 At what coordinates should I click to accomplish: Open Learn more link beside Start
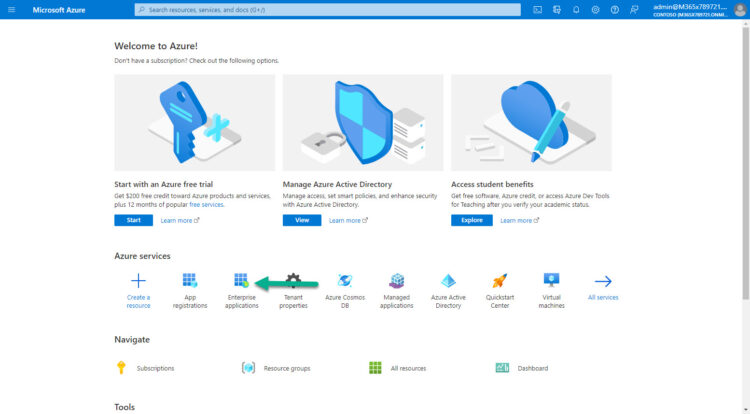(x=180, y=220)
